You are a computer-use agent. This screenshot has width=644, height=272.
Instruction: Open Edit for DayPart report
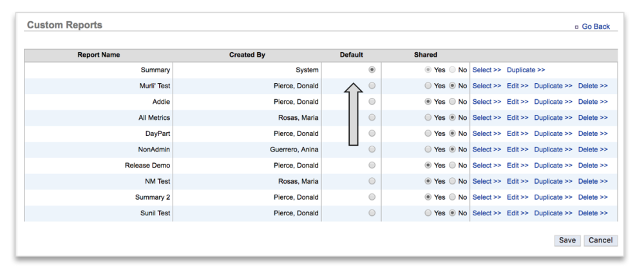point(517,133)
